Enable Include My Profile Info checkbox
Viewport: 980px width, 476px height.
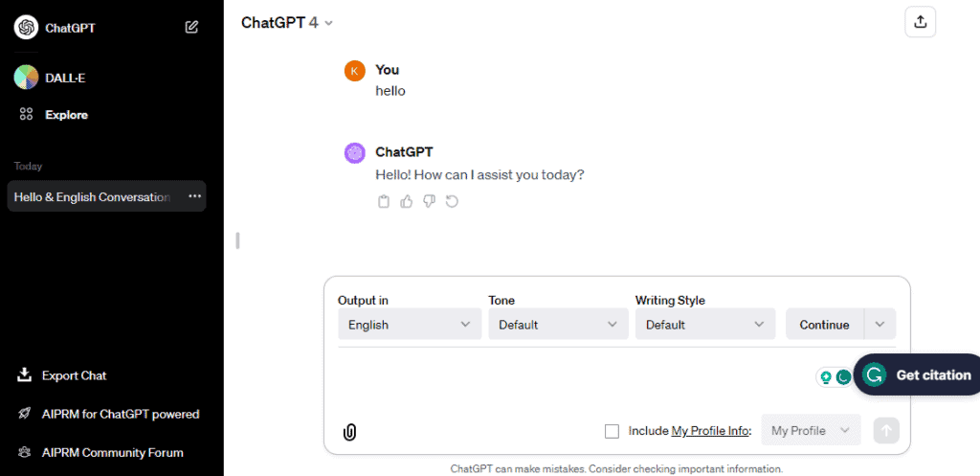(612, 431)
